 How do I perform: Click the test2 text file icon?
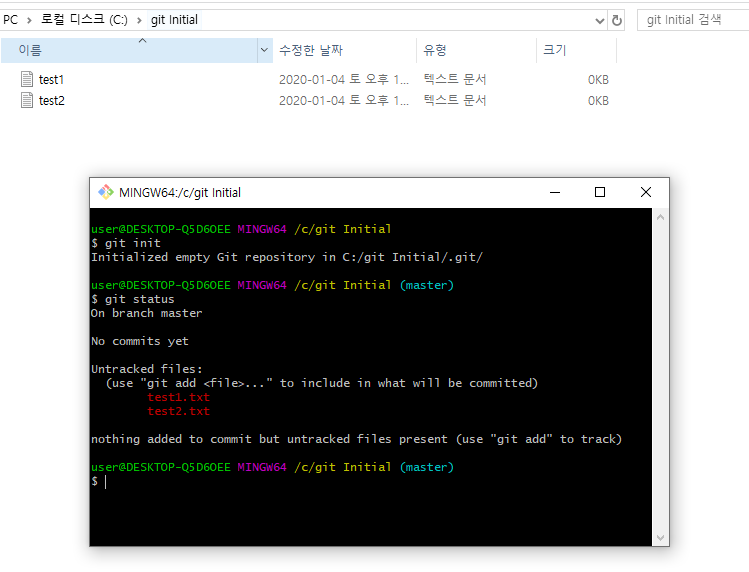[x=27, y=100]
